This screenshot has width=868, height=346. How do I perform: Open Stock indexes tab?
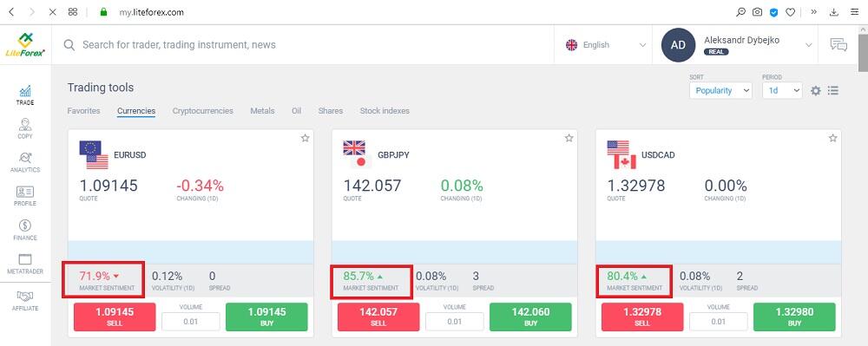[385, 110]
